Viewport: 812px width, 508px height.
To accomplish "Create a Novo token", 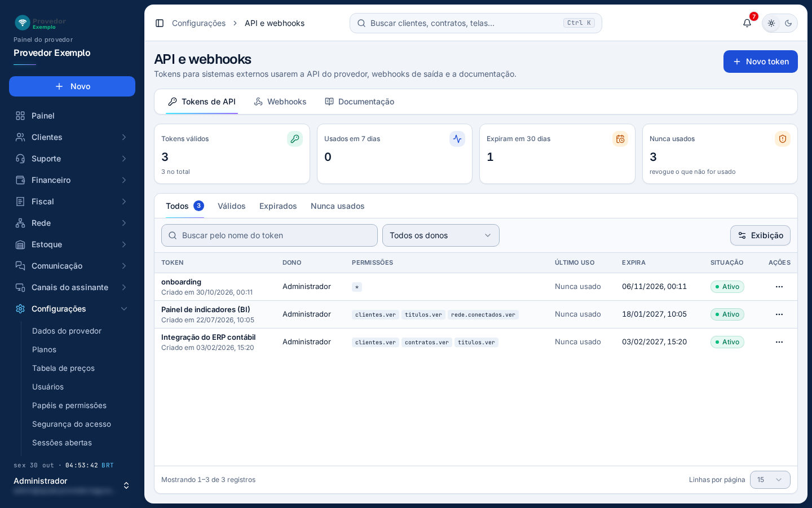I will pos(761,62).
